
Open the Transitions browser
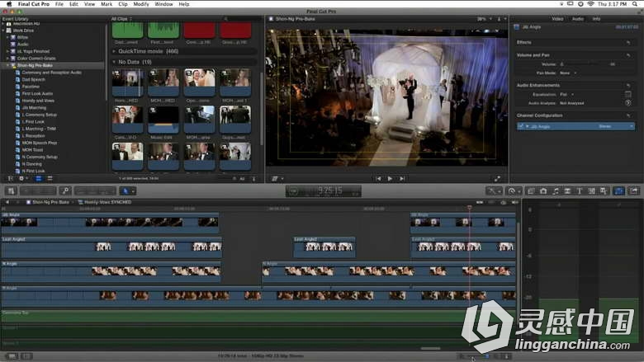[567, 191]
